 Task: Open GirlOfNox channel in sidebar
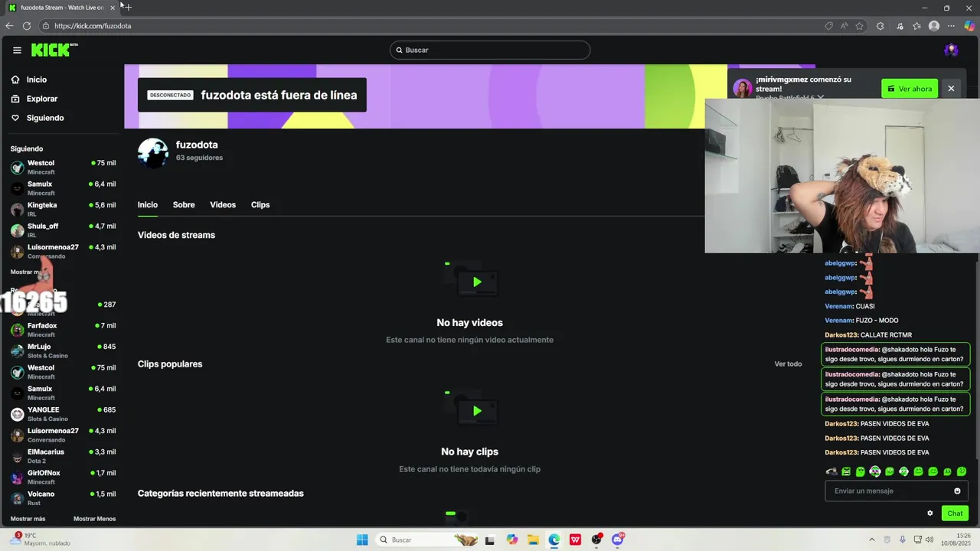[x=63, y=477]
